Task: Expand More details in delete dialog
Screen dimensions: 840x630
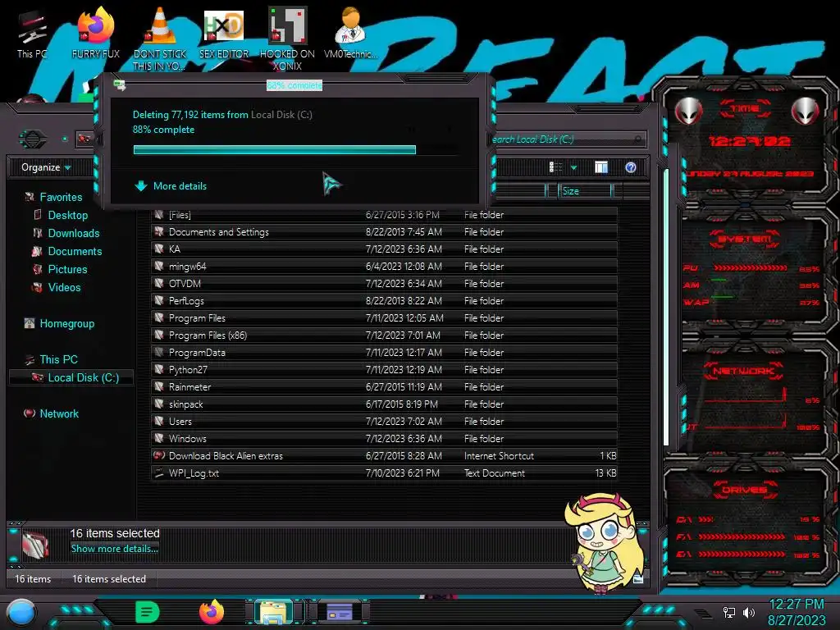Action: [171, 186]
